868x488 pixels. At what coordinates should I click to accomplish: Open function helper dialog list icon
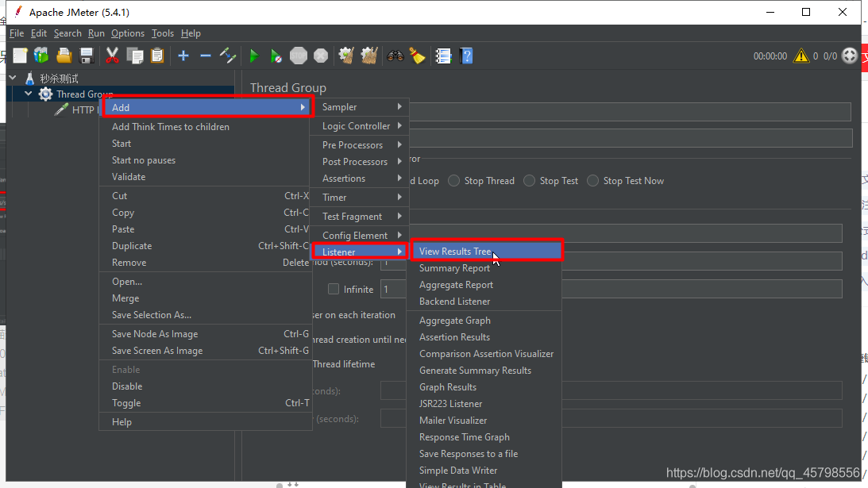[x=443, y=56]
